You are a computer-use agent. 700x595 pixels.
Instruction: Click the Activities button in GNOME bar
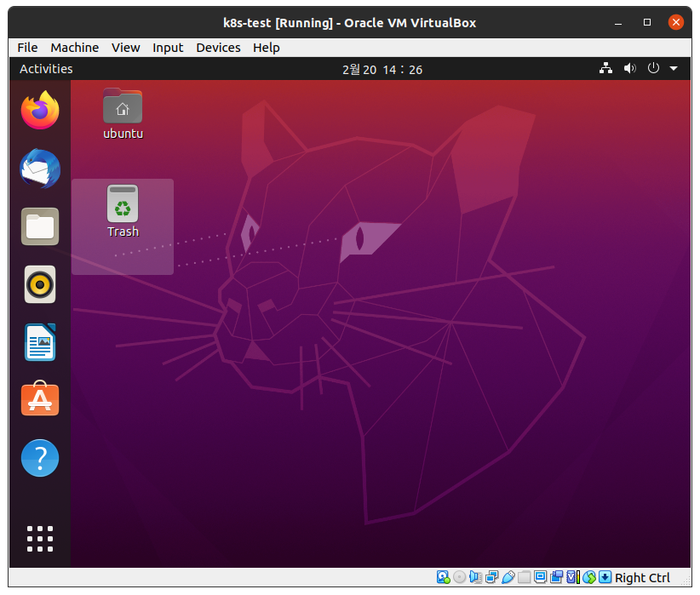tap(46, 69)
